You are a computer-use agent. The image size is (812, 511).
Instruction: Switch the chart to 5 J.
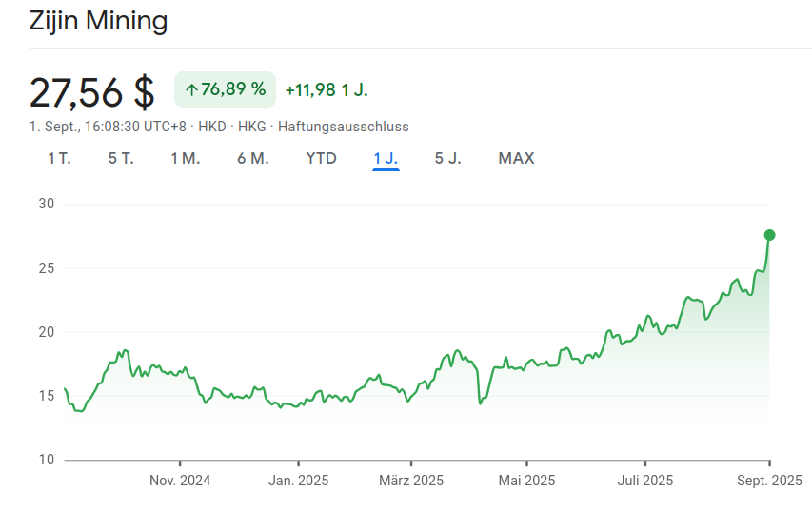click(x=447, y=158)
